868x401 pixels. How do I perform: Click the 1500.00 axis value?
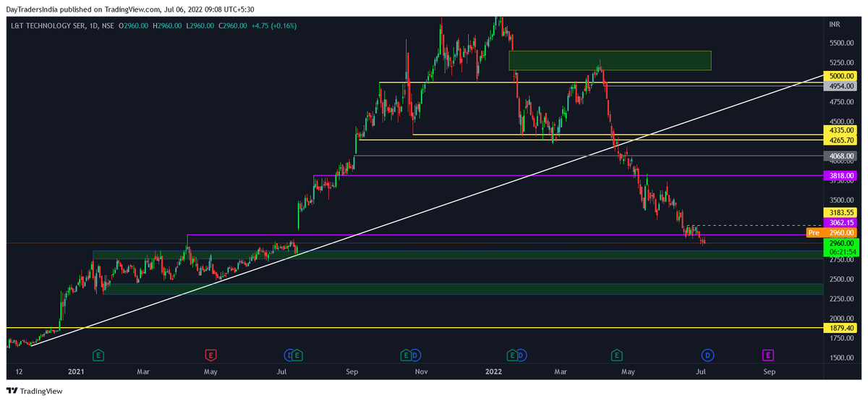coord(841,358)
